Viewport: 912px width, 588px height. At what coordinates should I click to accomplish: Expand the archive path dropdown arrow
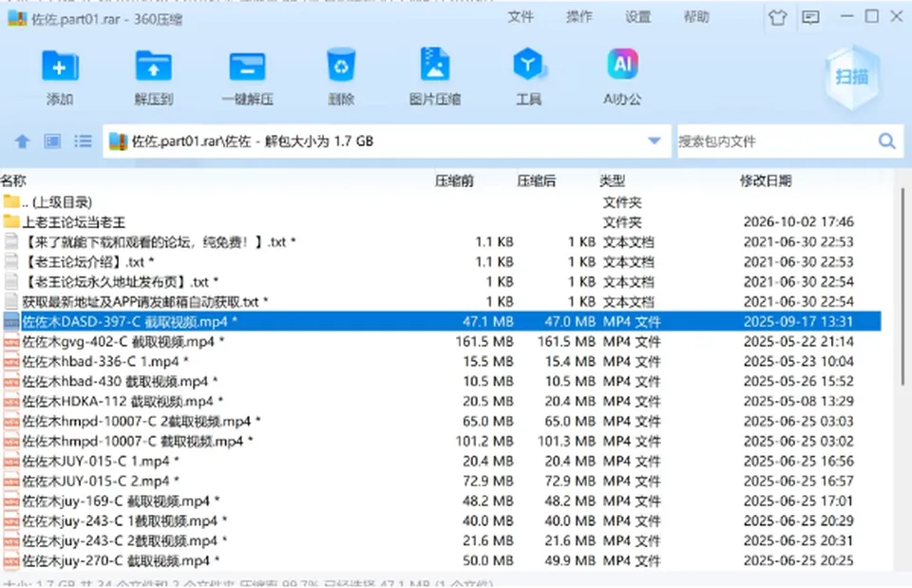[655, 141]
